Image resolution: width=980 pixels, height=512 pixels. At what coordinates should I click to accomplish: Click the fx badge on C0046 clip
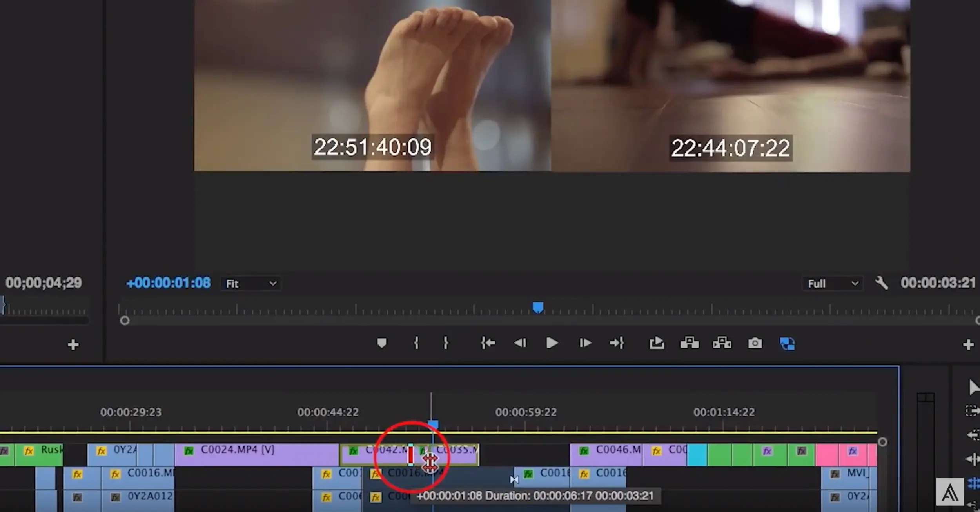pyautogui.click(x=584, y=451)
